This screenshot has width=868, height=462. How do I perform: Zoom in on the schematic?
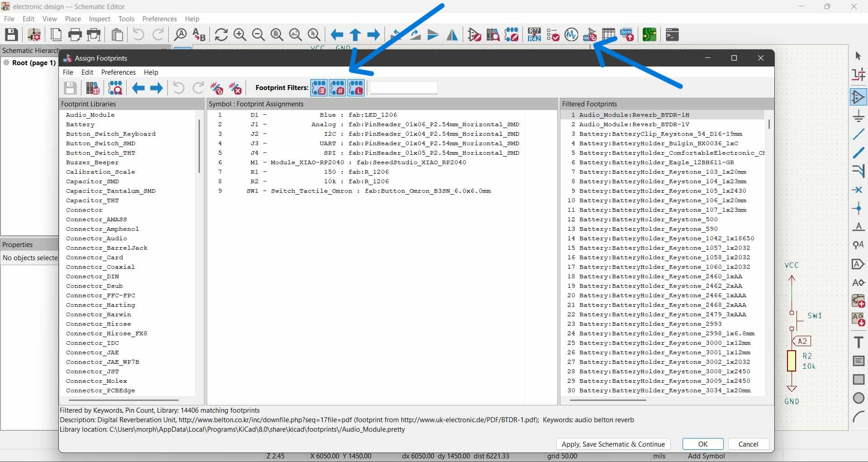(x=240, y=34)
